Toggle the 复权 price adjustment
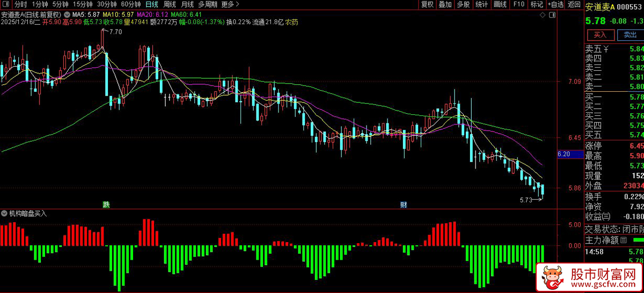The image size is (644, 293). click(427, 5)
